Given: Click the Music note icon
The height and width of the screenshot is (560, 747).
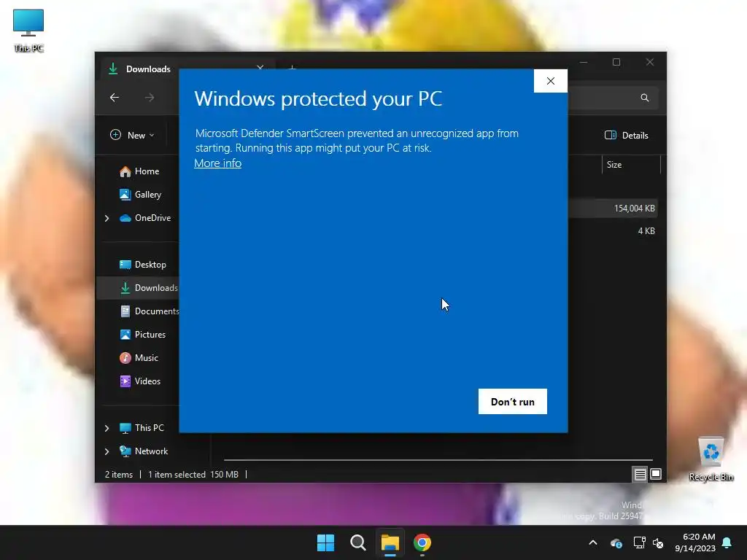Looking at the screenshot, I should coord(125,357).
